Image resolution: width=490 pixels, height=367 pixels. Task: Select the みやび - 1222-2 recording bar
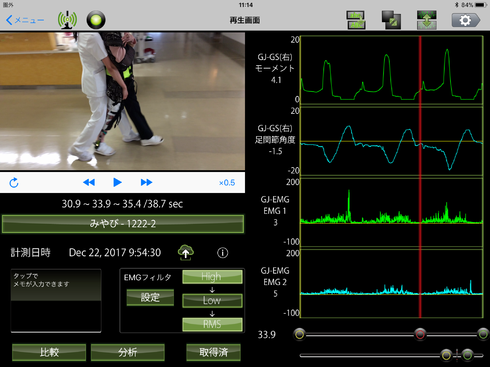pyautogui.click(x=123, y=224)
